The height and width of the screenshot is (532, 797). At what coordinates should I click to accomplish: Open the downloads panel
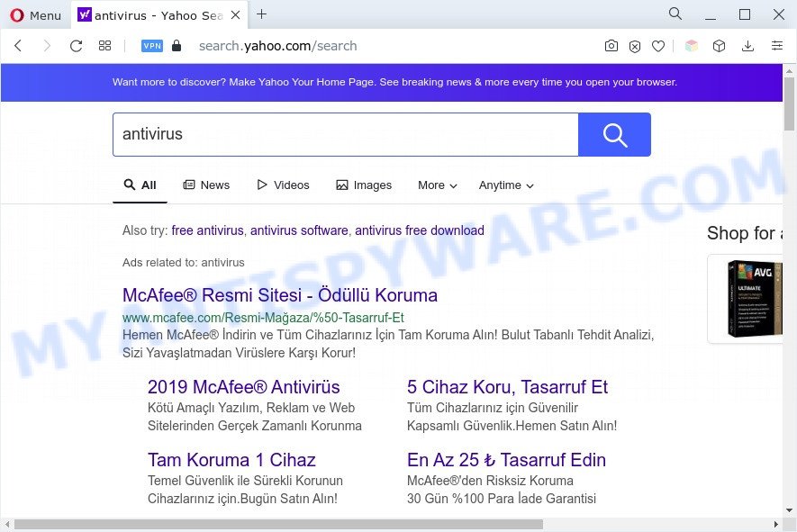[747, 46]
